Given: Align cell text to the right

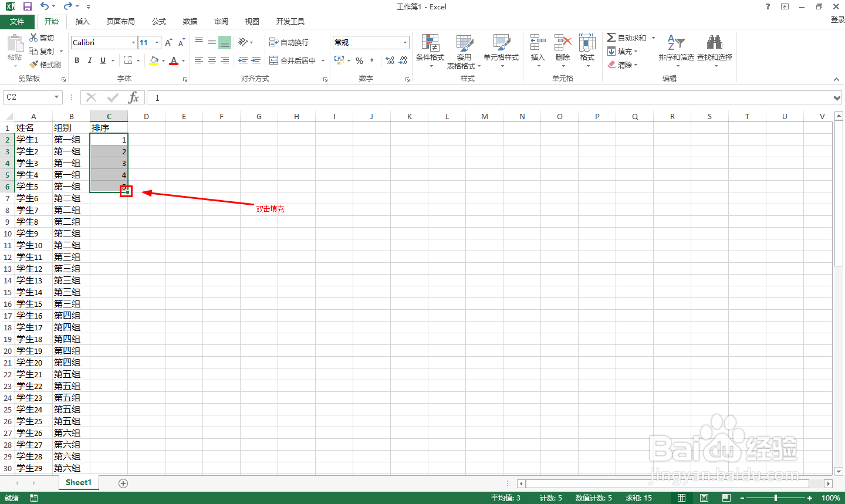Looking at the screenshot, I should [225, 60].
